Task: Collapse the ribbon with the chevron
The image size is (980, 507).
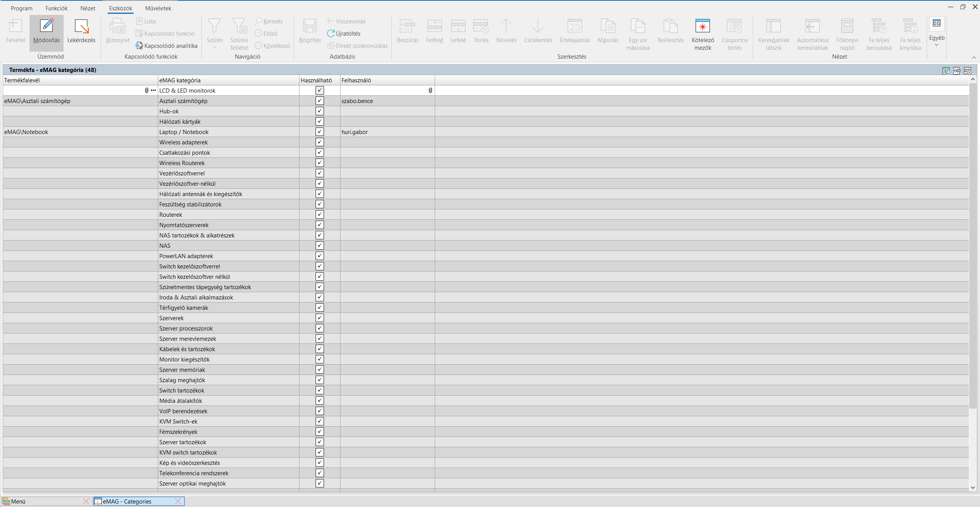Action: (974, 57)
